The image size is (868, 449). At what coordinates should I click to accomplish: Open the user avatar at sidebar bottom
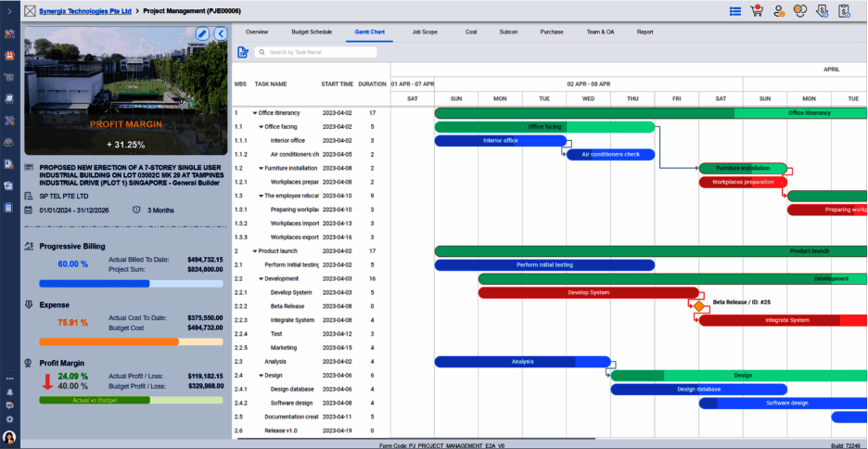point(9,437)
